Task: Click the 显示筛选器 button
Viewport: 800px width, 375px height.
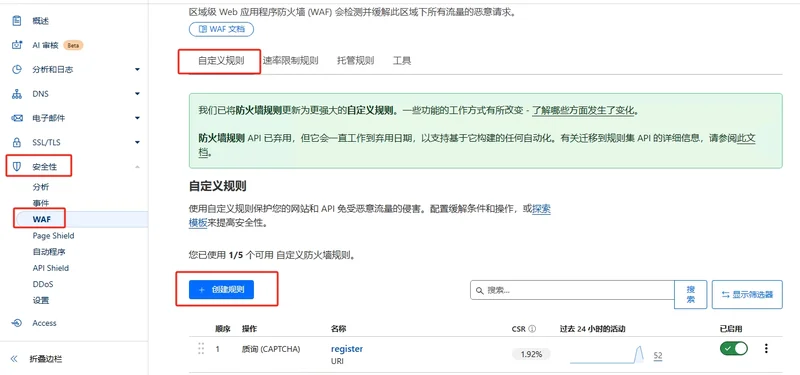Action: click(x=747, y=294)
